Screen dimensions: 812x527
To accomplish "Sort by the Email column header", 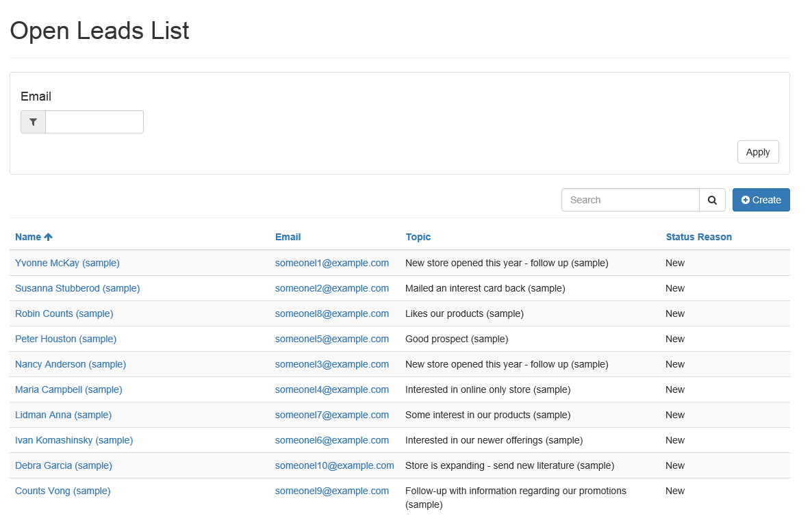I will pos(288,237).
